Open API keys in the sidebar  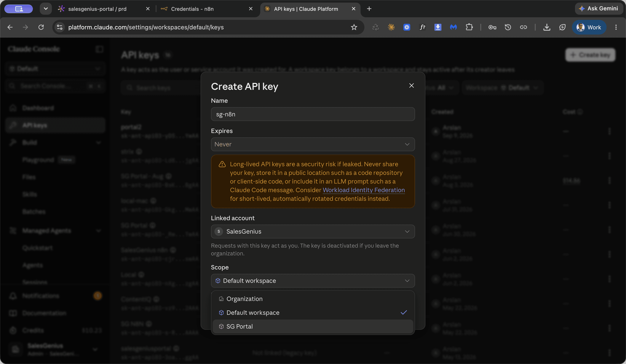point(55,125)
